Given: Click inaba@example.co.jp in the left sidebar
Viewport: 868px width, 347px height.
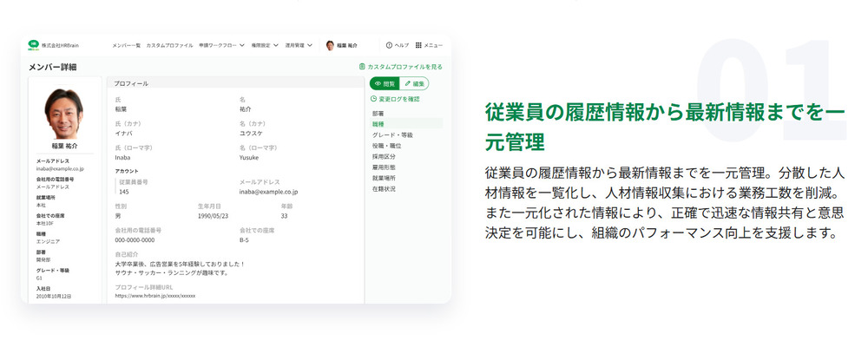Looking at the screenshot, I should tap(60, 168).
